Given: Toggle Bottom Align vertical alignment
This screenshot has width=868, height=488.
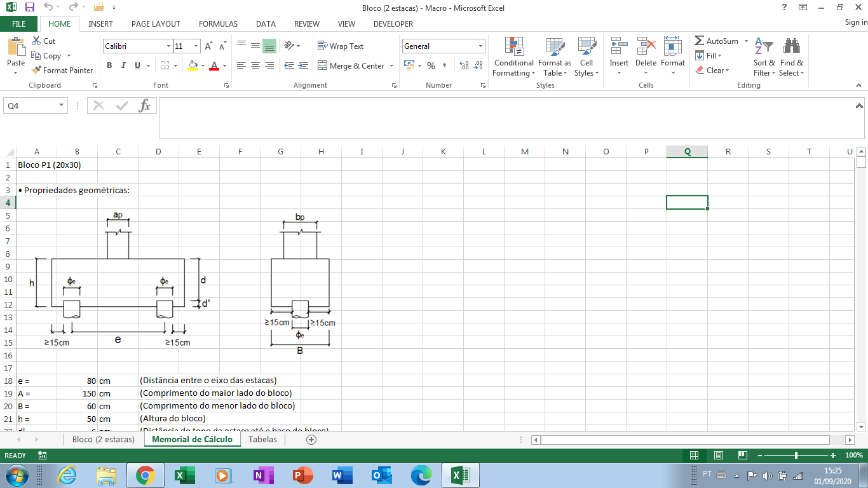Looking at the screenshot, I should [269, 46].
